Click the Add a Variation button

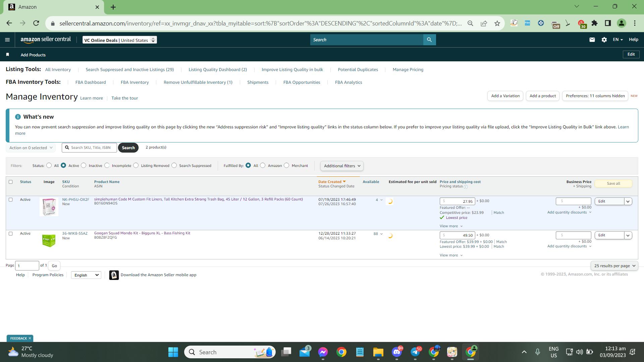click(505, 96)
